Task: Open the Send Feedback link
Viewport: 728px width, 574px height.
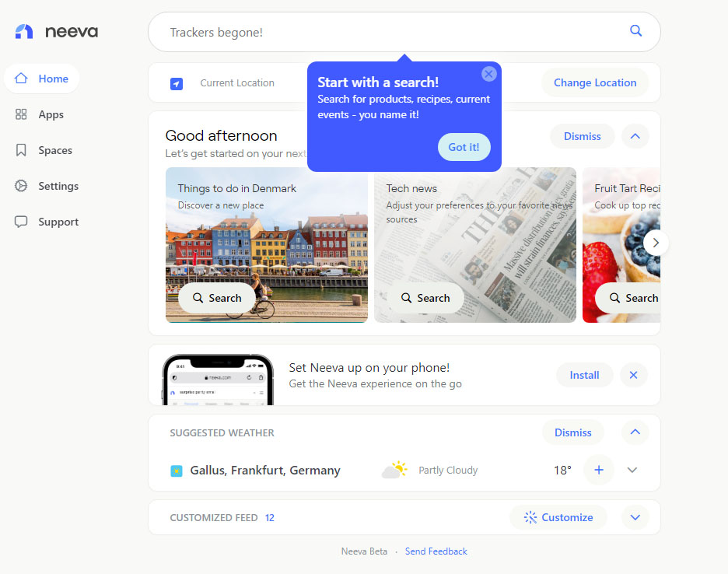Action: [436, 551]
